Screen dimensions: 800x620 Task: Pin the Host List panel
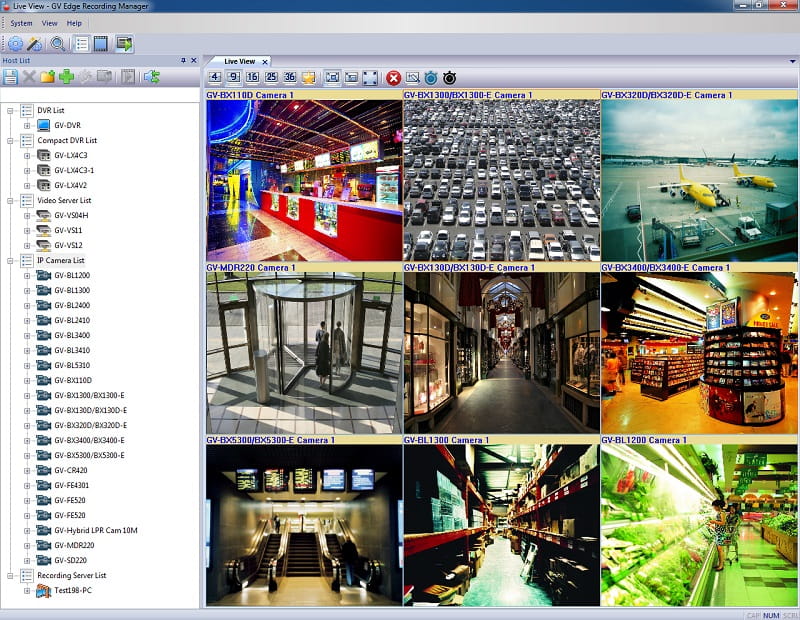tap(182, 61)
